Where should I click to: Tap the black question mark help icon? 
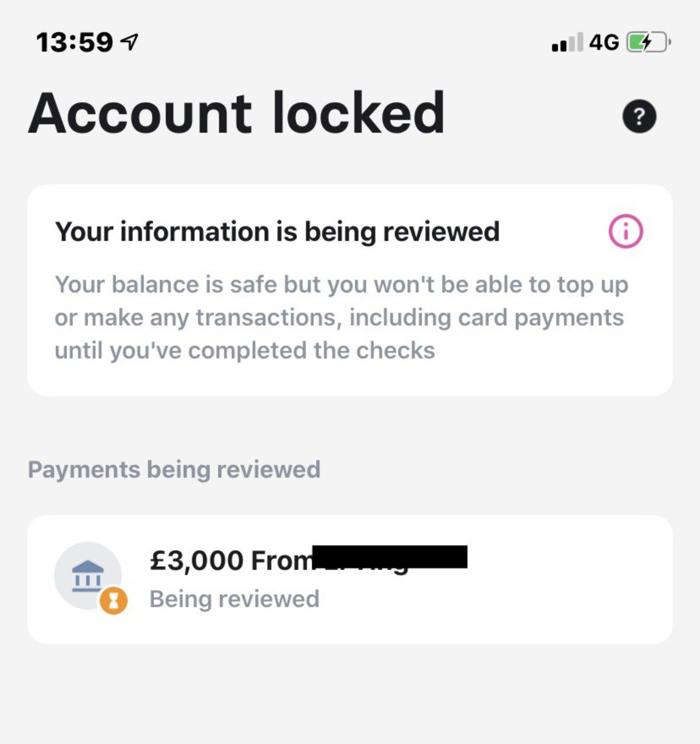(639, 116)
